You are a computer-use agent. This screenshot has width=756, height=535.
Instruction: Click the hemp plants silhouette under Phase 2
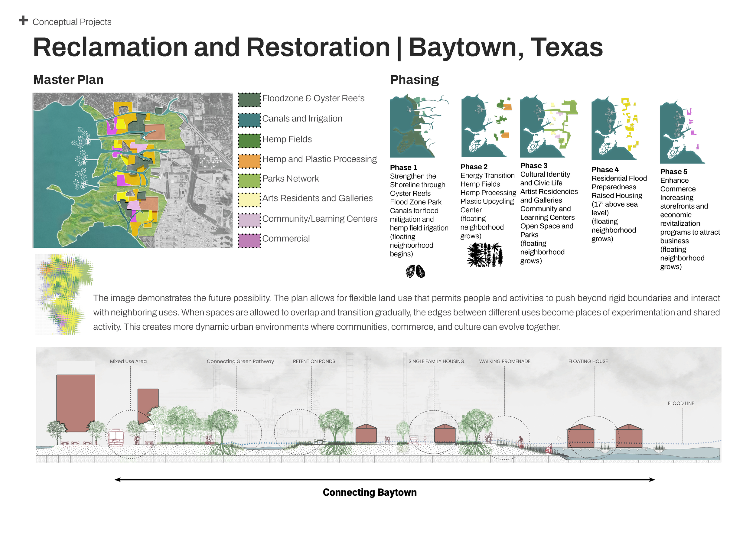(485, 255)
